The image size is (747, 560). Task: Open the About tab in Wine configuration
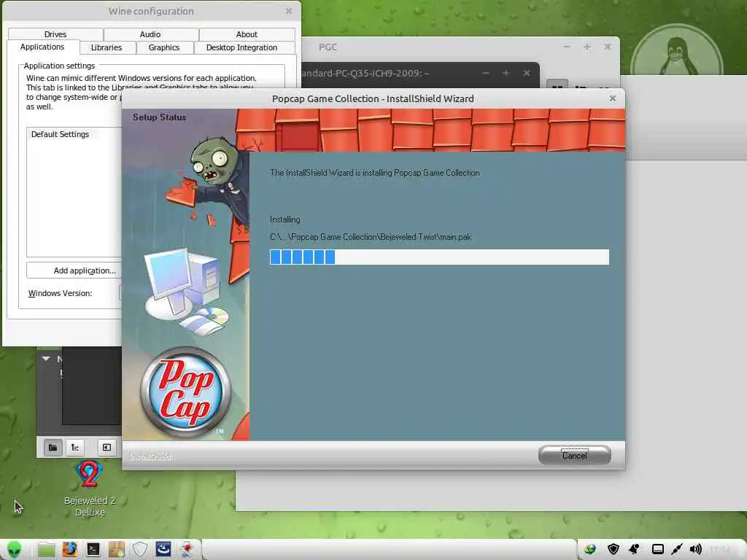tap(247, 34)
